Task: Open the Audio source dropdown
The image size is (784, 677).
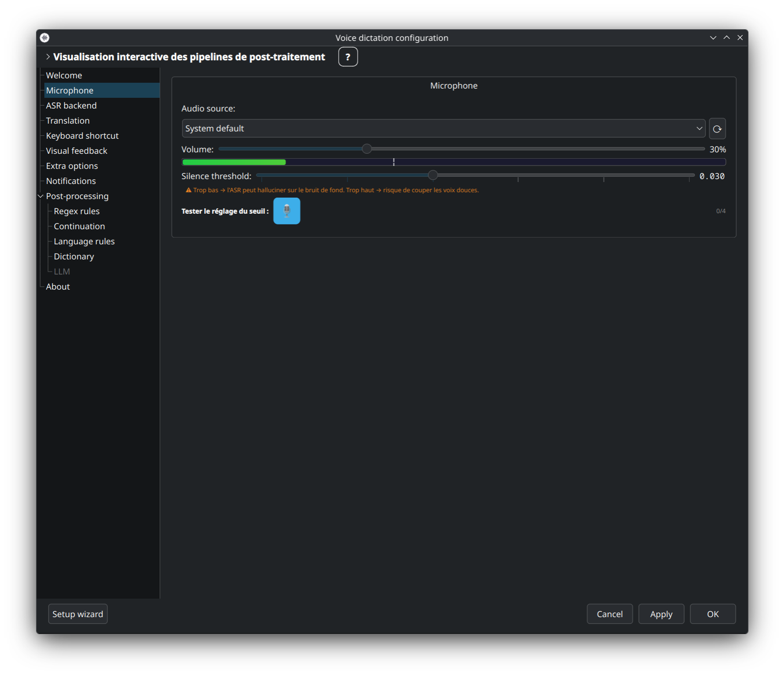Action: coord(443,128)
